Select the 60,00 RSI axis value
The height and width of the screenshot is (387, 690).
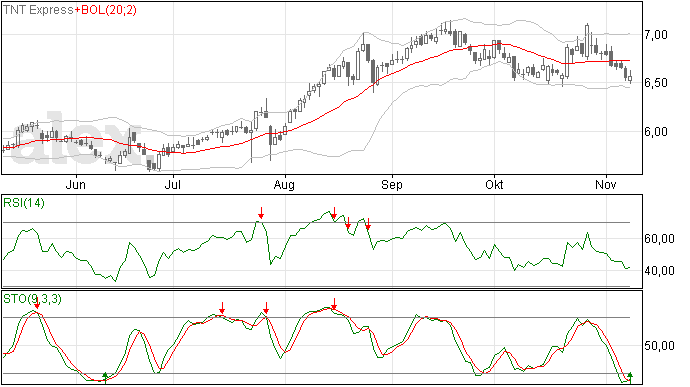click(660, 239)
